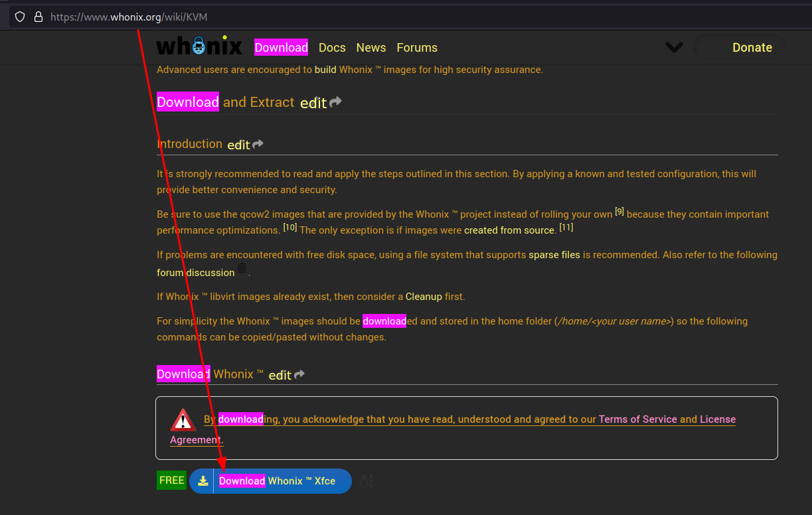The height and width of the screenshot is (515, 812).
Task: Click the download arrow icon on the blue button
Action: [x=203, y=481]
